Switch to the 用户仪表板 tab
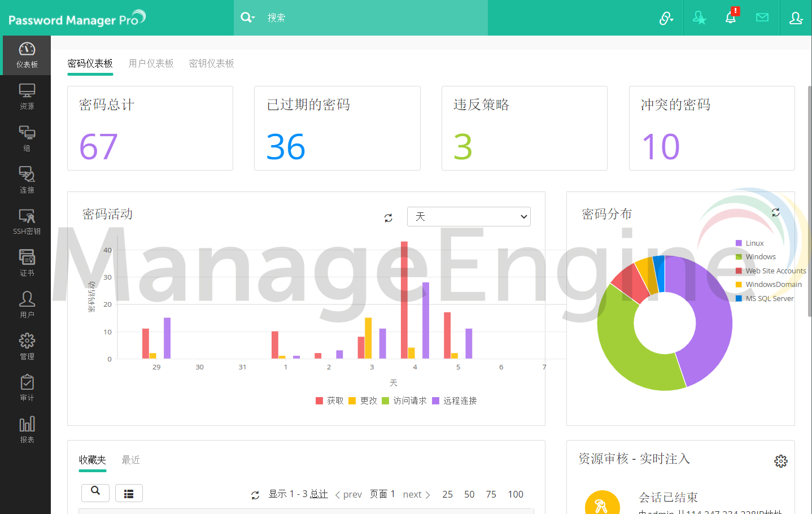Image resolution: width=812 pixels, height=514 pixels. click(151, 63)
